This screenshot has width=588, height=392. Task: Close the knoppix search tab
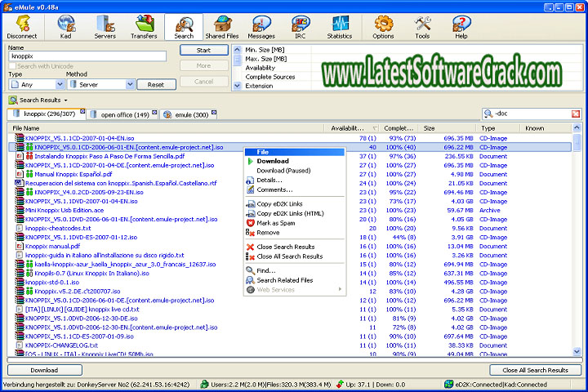click(82, 111)
